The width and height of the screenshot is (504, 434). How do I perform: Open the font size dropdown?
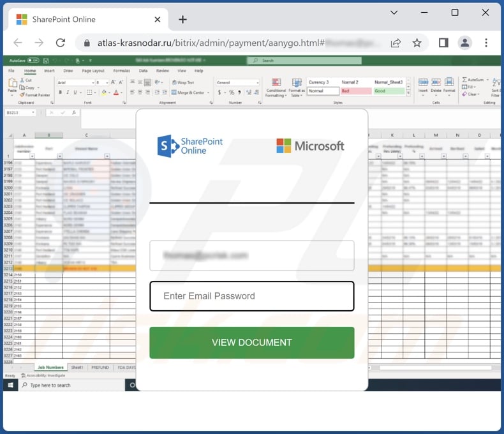coord(107,82)
